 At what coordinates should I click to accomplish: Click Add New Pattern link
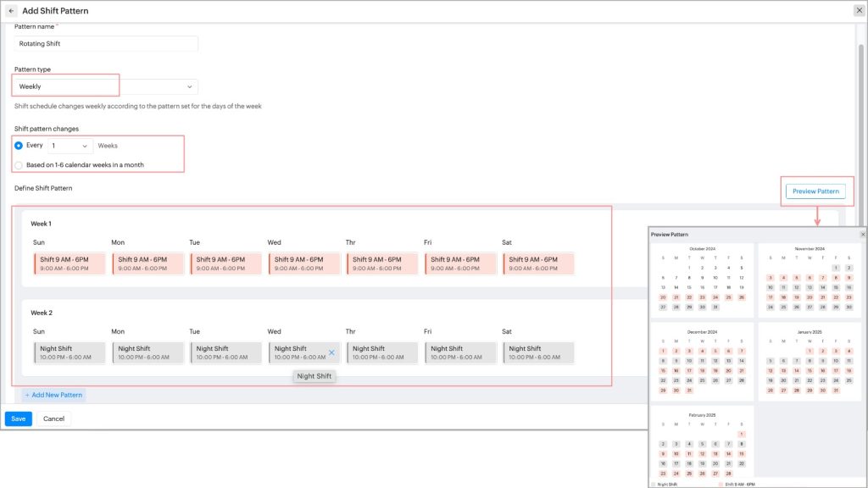pyautogui.click(x=53, y=395)
